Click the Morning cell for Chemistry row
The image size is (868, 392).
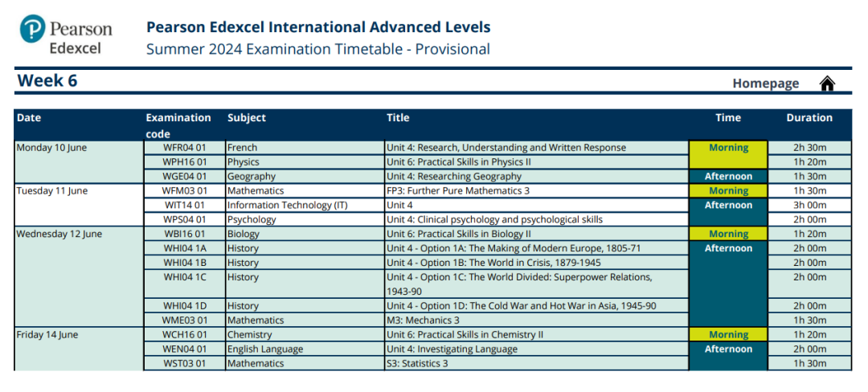[x=728, y=334]
